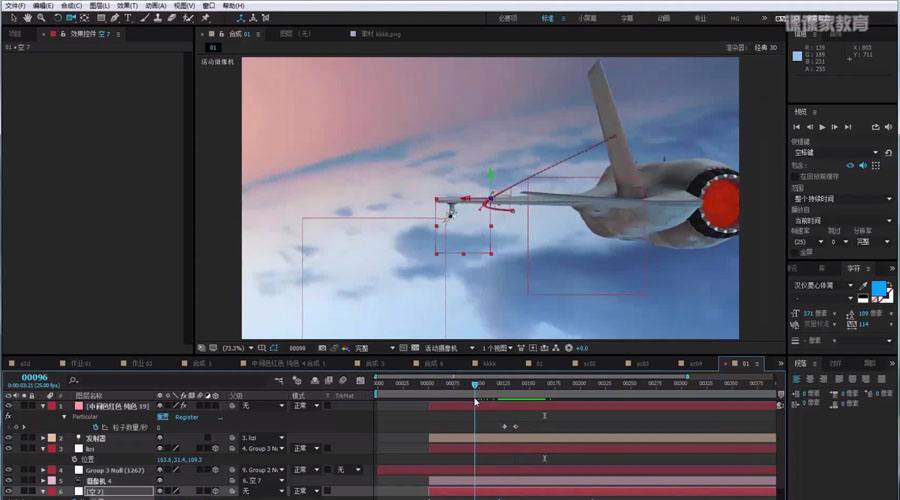Viewport: 900px width, 500px height.
Task: Hide the lizi layer with eye icon
Action: click(x=8, y=449)
